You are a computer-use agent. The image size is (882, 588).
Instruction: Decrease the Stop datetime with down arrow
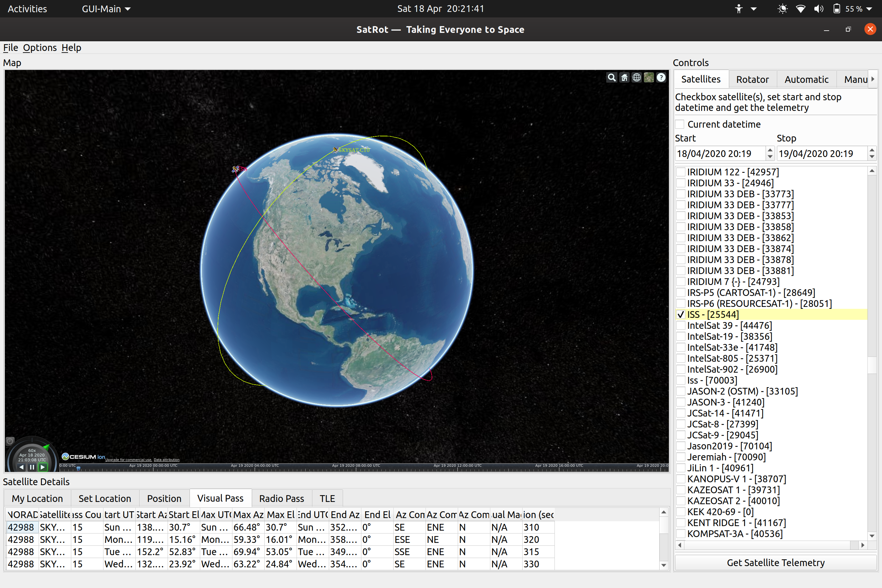pyautogui.click(x=871, y=157)
